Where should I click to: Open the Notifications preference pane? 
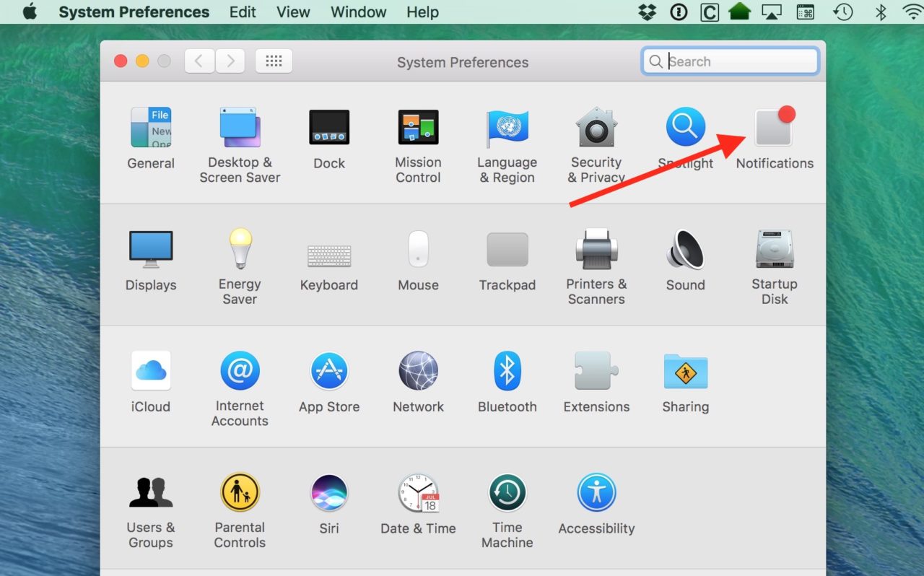coord(775,138)
